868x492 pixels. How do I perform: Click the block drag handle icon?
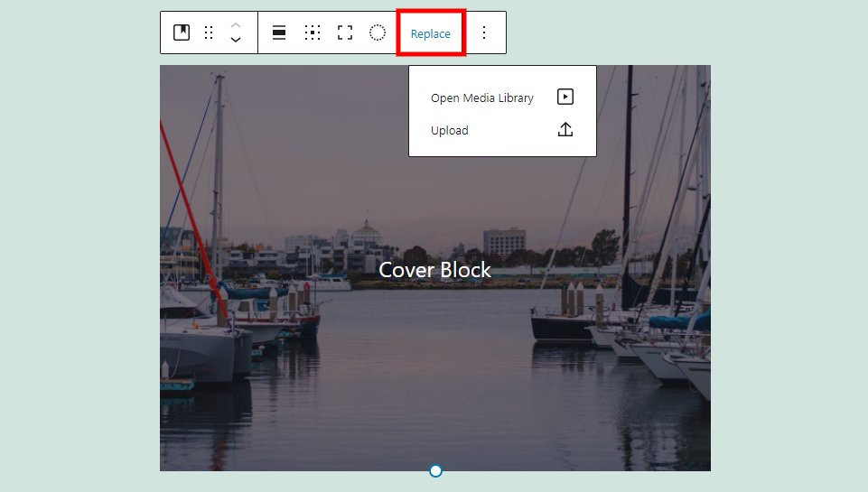pyautogui.click(x=209, y=32)
